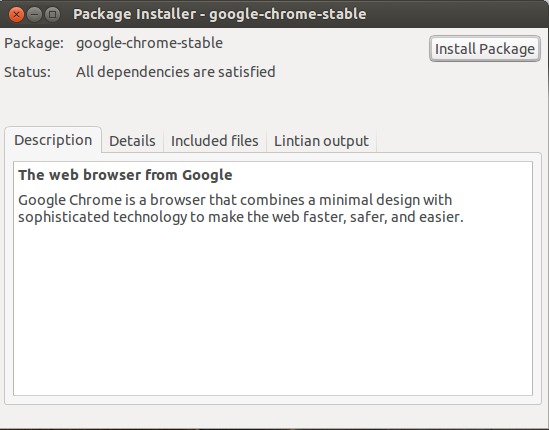
Task: Click the window title bar text
Action: point(220,14)
